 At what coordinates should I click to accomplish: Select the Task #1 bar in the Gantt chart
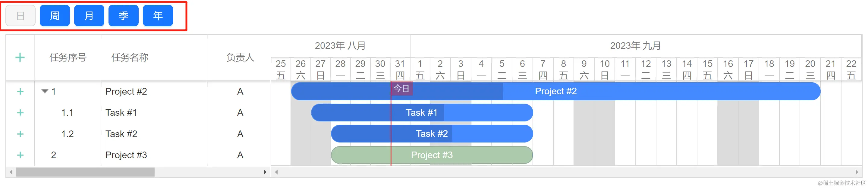tap(421, 112)
